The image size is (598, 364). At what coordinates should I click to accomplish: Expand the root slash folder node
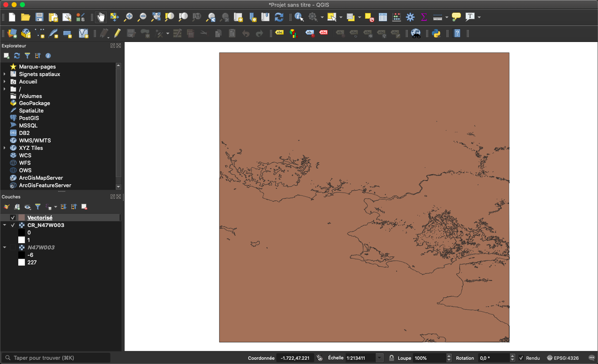pyautogui.click(x=5, y=89)
